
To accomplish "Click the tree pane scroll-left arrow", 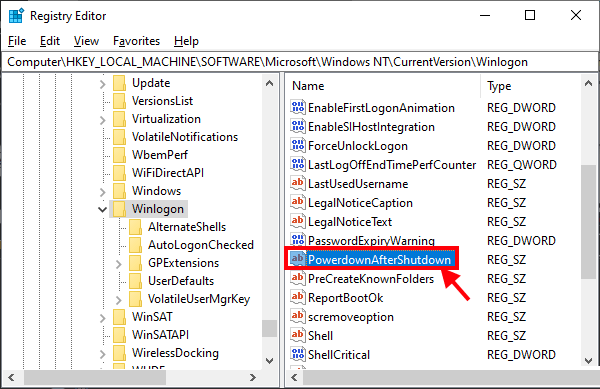I will pyautogui.click(x=11, y=378).
